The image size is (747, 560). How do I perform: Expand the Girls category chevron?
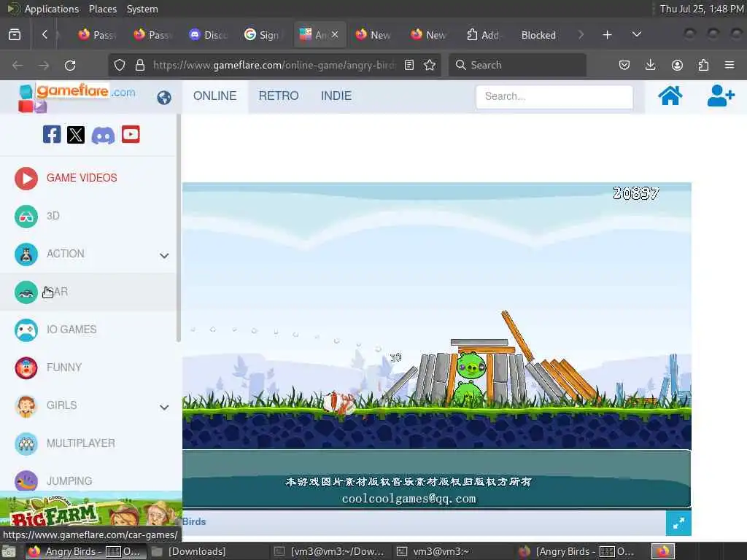(x=164, y=407)
